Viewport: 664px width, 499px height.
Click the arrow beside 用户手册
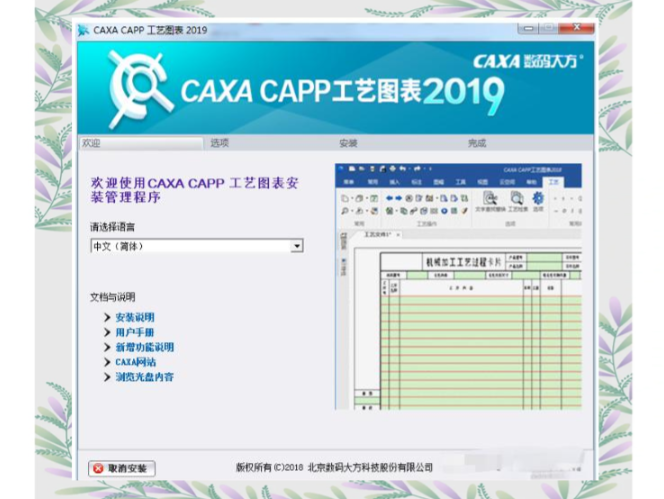click(x=107, y=332)
